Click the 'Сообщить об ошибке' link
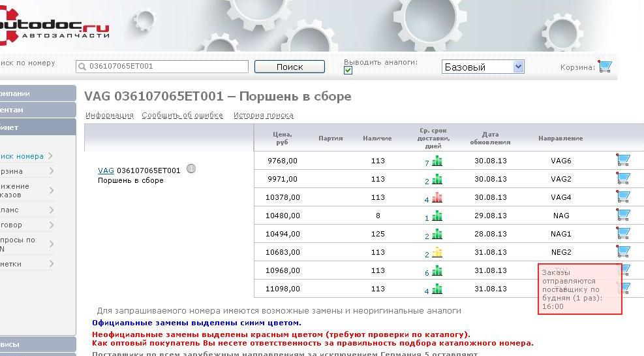 [x=183, y=116]
